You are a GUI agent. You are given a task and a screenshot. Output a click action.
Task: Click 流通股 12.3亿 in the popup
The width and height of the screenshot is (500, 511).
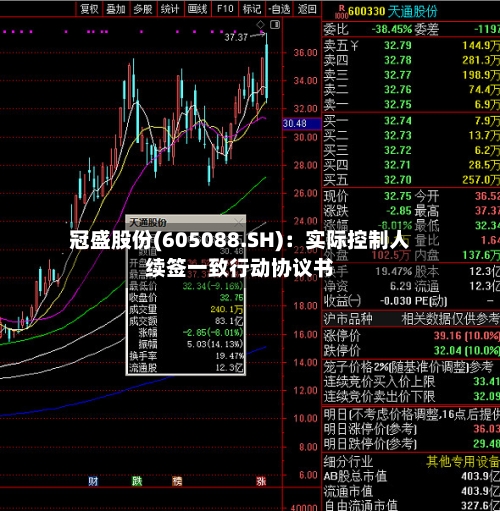tap(186, 368)
